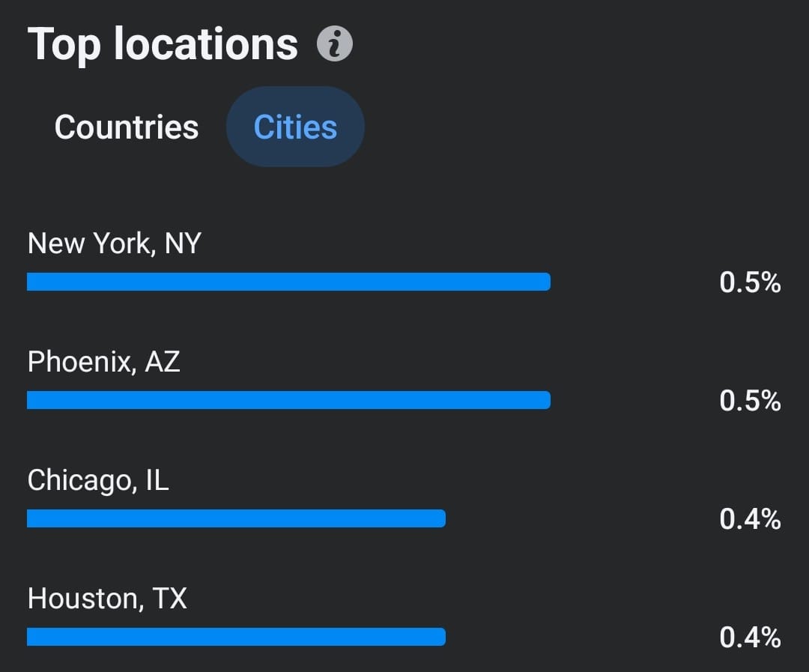Click the Chicago progress bar
Viewport: 809px width, 672px height.
tap(236, 518)
